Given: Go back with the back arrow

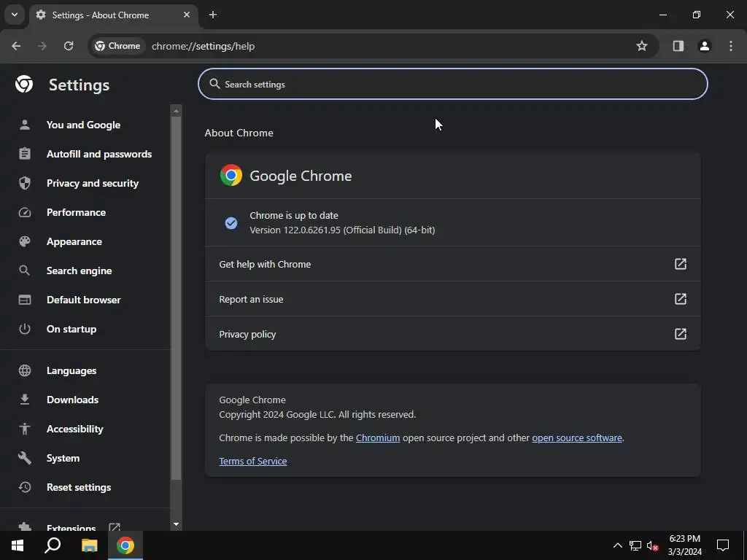Looking at the screenshot, I should (16, 46).
